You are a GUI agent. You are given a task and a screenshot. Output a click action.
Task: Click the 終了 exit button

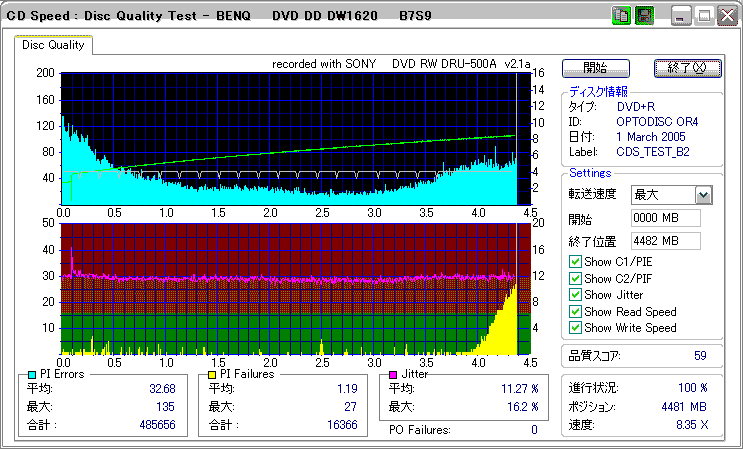(688, 68)
